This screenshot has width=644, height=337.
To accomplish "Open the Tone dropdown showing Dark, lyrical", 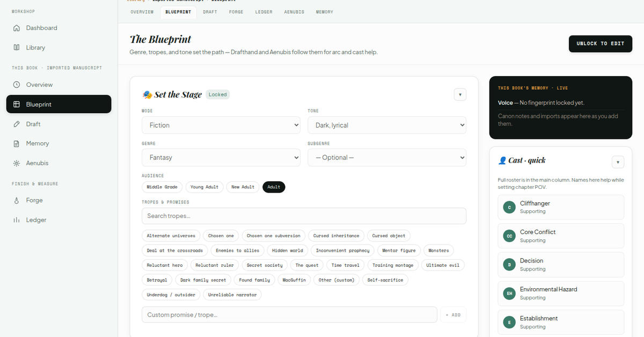I will click(x=387, y=125).
